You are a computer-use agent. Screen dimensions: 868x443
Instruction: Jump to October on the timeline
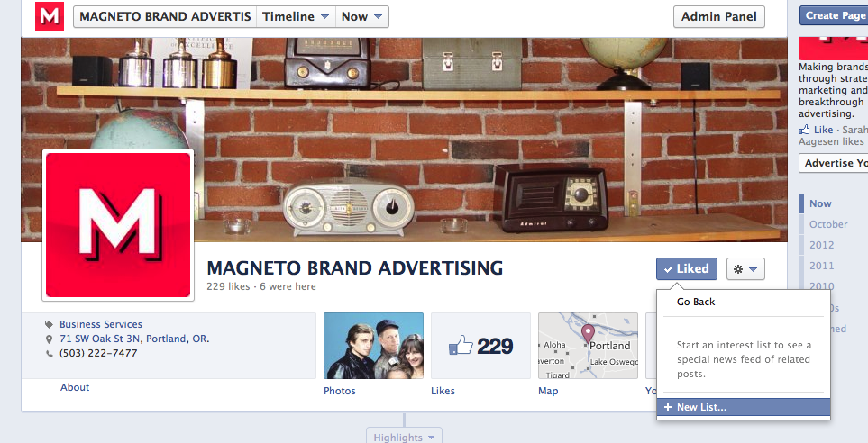(828, 224)
